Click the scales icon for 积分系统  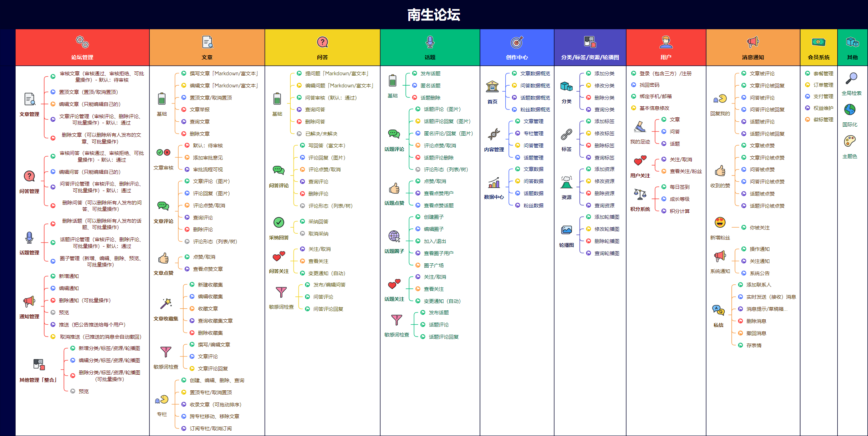(x=640, y=194)
